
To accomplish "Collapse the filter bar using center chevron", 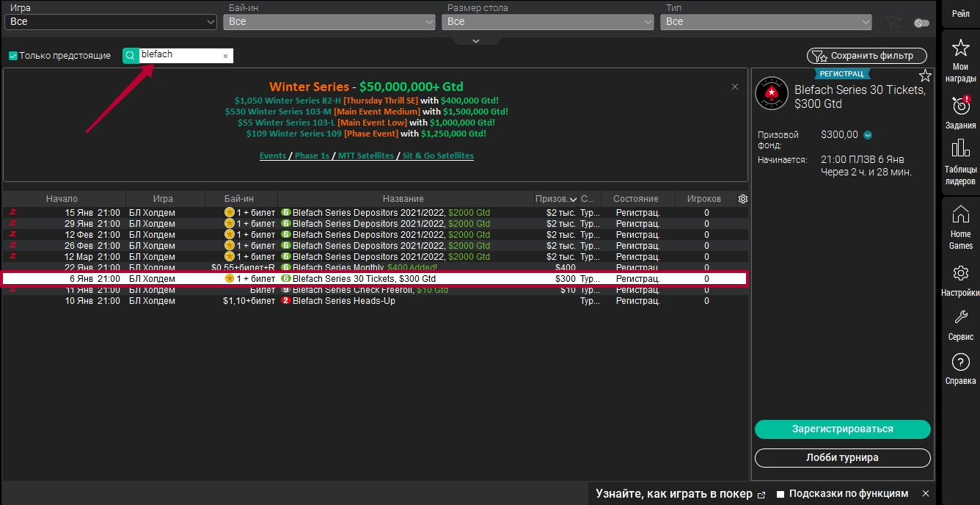I will 476,40.
